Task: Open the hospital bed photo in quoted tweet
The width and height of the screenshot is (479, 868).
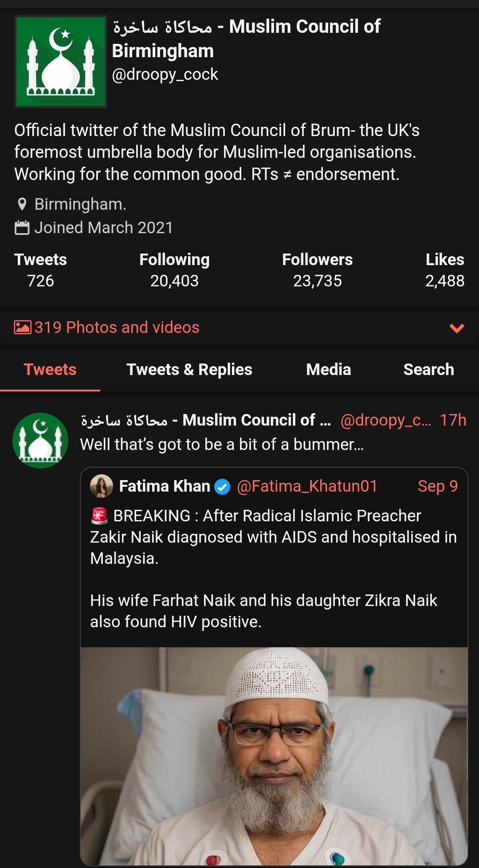Action: click(274, 755)
